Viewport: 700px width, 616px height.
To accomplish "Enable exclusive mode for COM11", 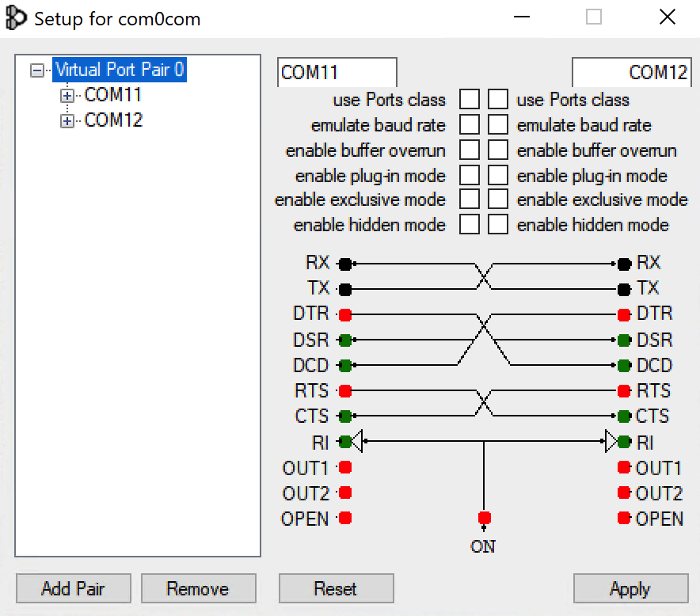I will pos(470,199).
